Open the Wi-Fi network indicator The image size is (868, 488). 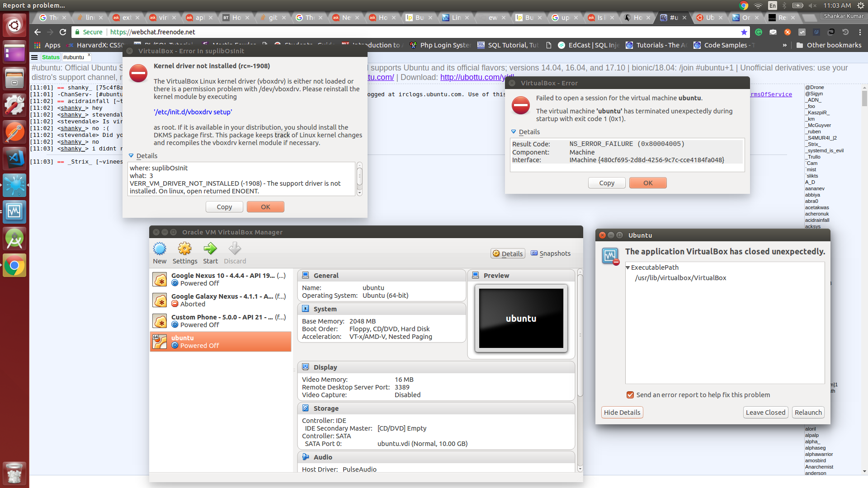point(758,5)
